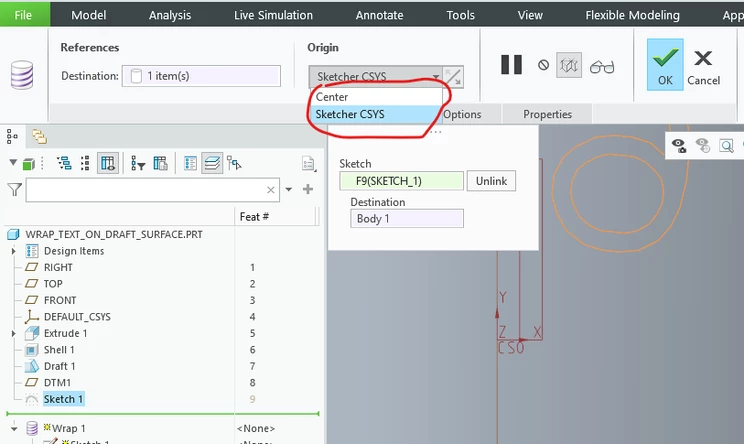The height and width of the screenshot is (444, 744).
Task: Open the tree display triangle dropdown
Action: tap(13, 163)
